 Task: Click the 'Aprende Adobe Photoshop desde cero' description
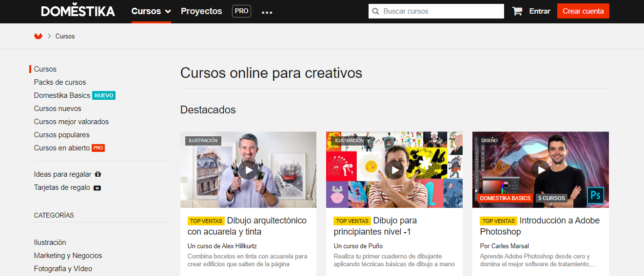538,260
